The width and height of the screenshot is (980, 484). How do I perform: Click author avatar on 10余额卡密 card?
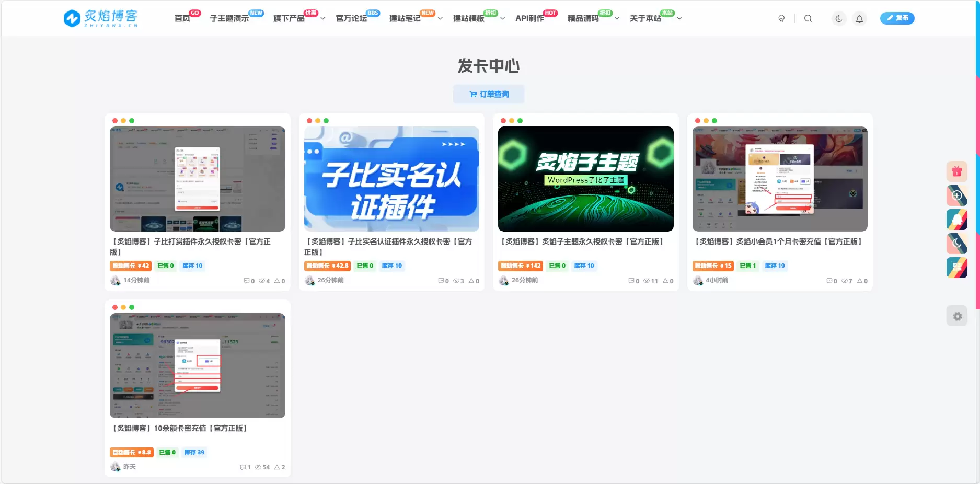coord(116,467)
